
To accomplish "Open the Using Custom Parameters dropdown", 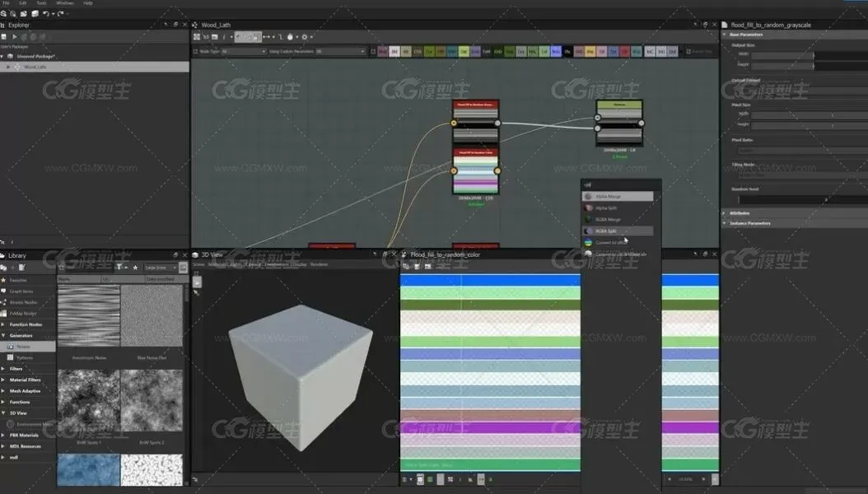I will pos(340,51).
